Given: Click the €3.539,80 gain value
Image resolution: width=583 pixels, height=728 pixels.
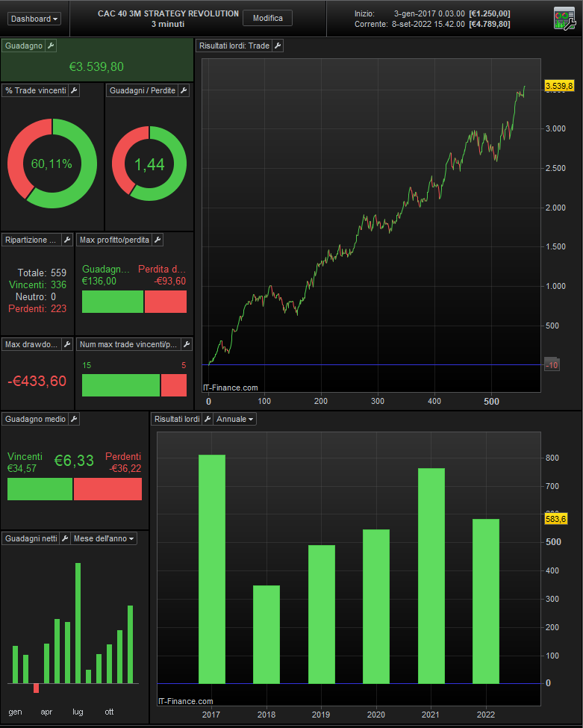Looking at the screenshot, I should pos(96,67).
